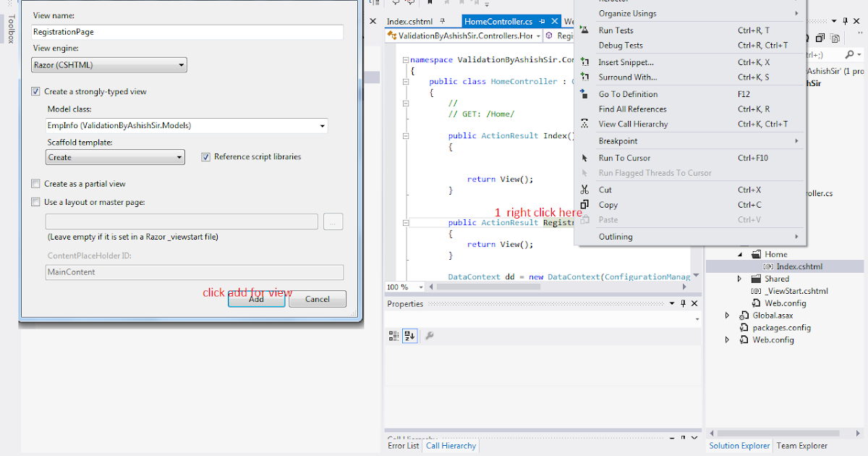Screen dimensions: 868x456
Task: Open Solution Explorer window position dropdown
Action: point(835,22)
